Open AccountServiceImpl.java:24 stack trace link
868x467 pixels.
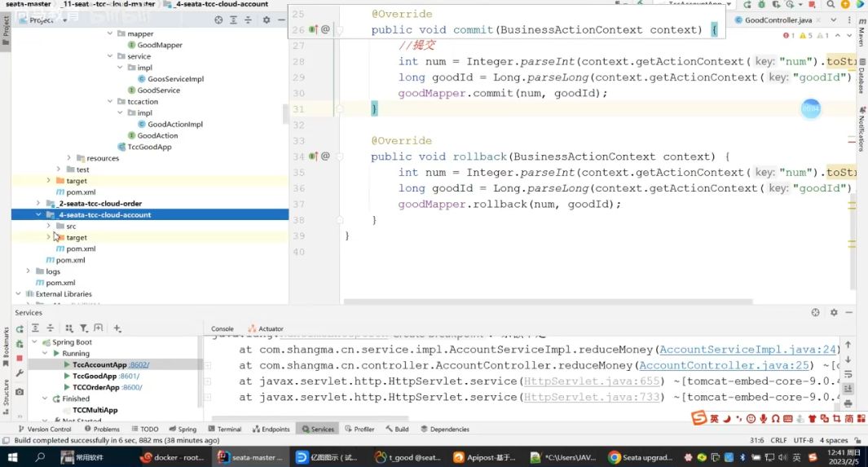(x=747, y=350)
